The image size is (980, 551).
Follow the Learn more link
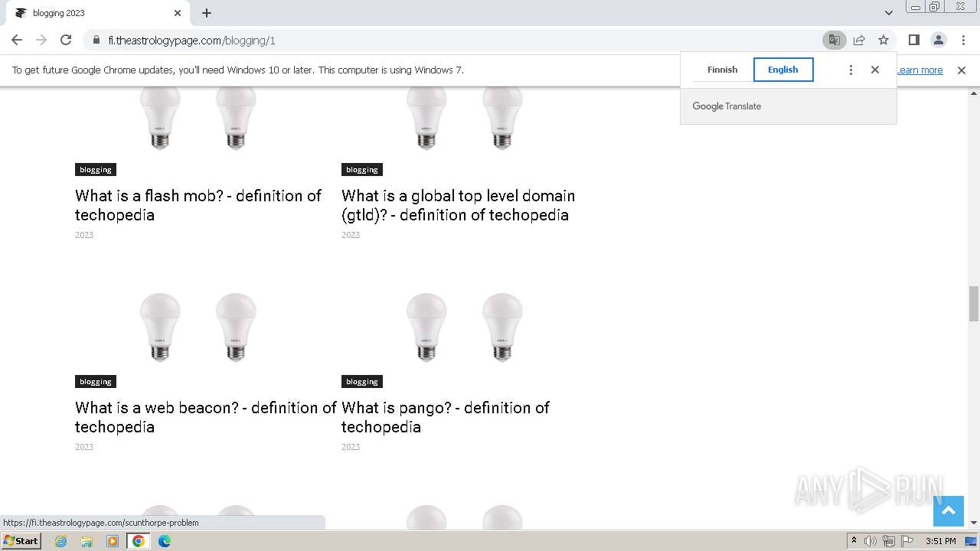pyautogui.click(x=920, y=70)
